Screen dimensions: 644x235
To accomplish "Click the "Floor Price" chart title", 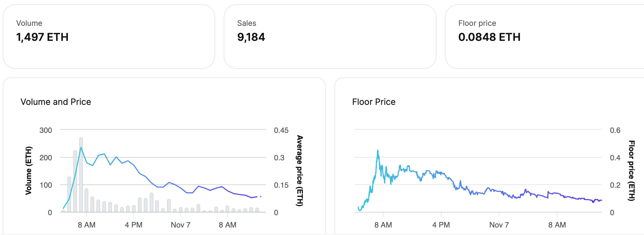I will coord(374,102).
